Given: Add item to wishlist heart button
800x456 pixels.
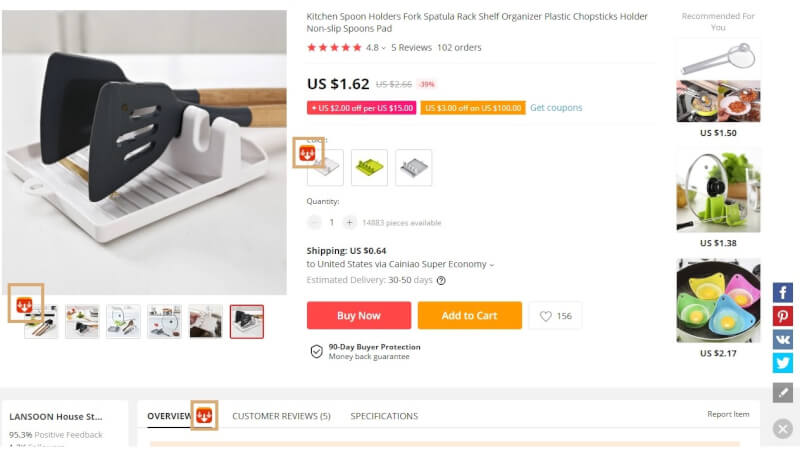Looking at the screenshot, I should 555,316.
